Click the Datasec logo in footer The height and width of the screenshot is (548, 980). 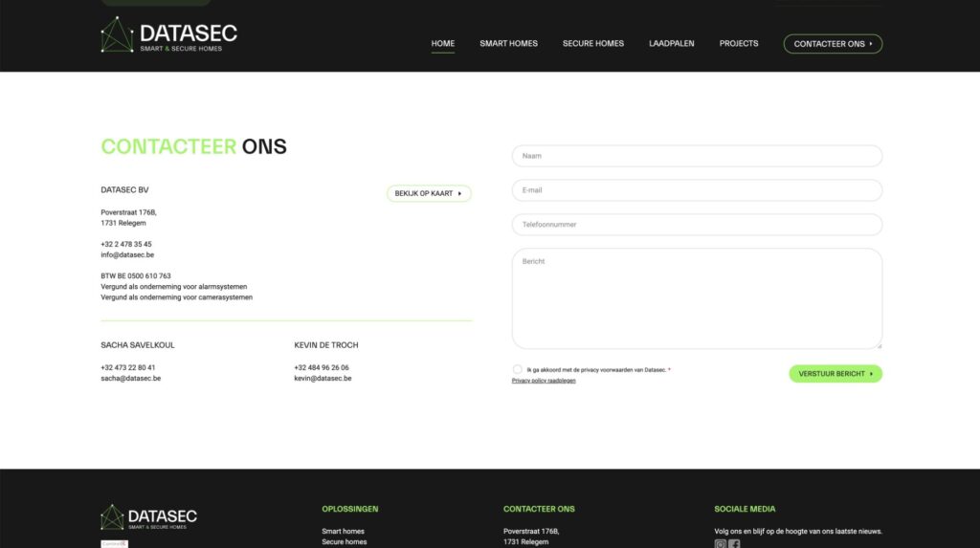(x=148, y=517)
